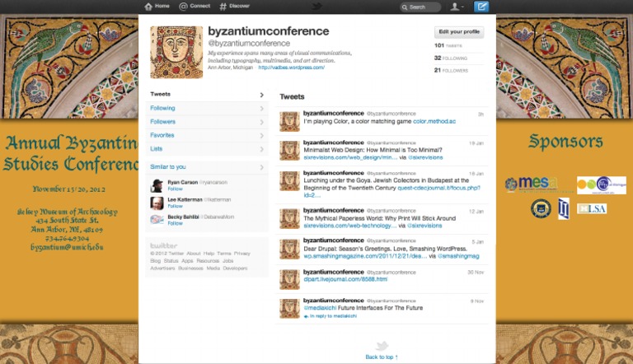The height and width of the screenshot is (364, 633).
Task: Click avatar on Future Interfaces tweet
Action: pyautogui.click(x=289, y=308)
